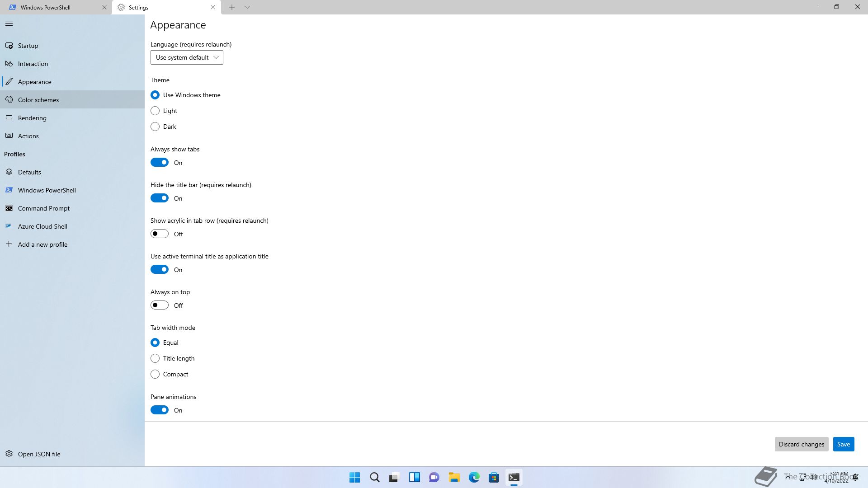
Task: Open the Language dropdown
Action: [187, 57]
